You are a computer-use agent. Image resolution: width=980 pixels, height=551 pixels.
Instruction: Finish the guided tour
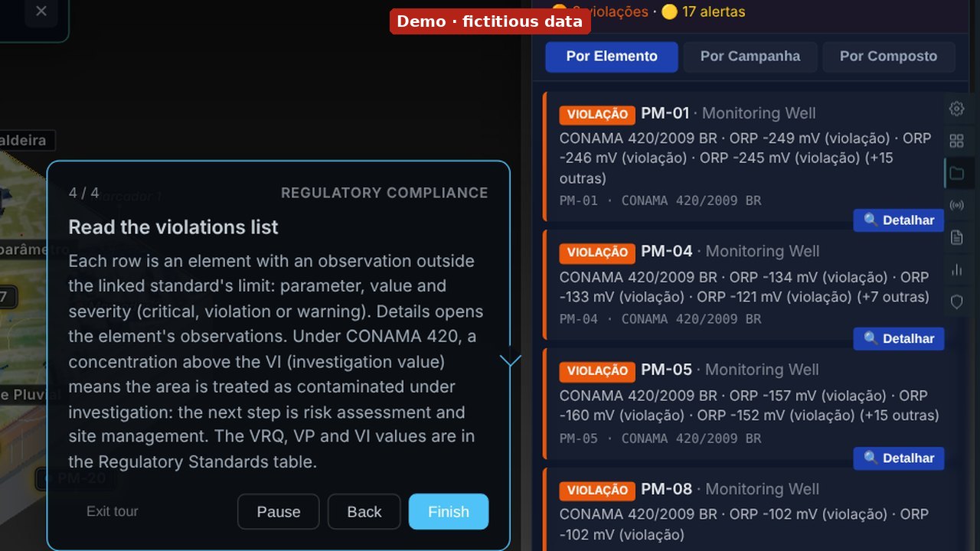(x=449, y=512)
